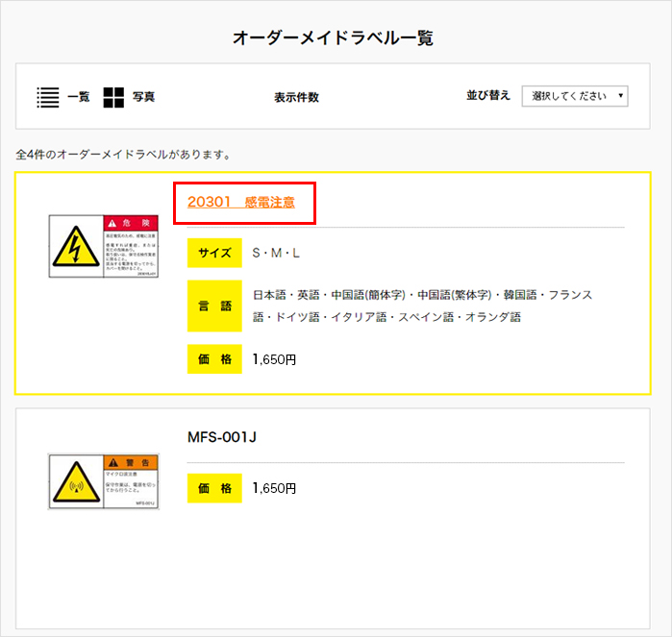Click the オーダーメイドラベル一覧 page heading
The height and width of the screenshot is (637, 672).
(333, 38)
